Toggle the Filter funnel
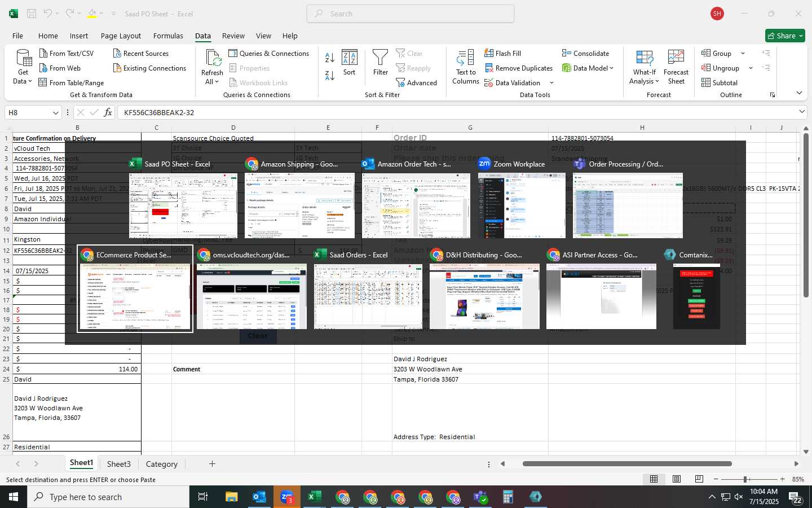This screenshot has width=812, height=508. tap(381, 63)
